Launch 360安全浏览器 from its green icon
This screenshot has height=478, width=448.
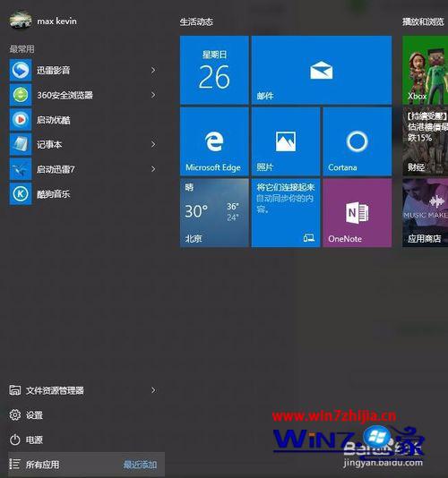click(21, 95)
